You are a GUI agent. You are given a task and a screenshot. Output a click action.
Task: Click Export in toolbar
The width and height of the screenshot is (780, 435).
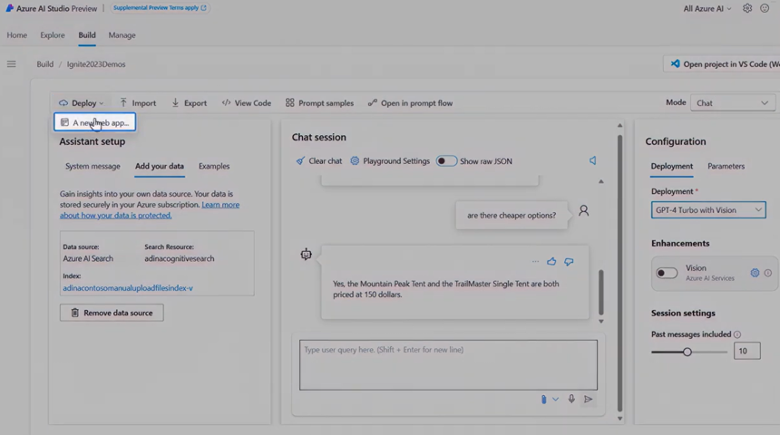[189, 103]
